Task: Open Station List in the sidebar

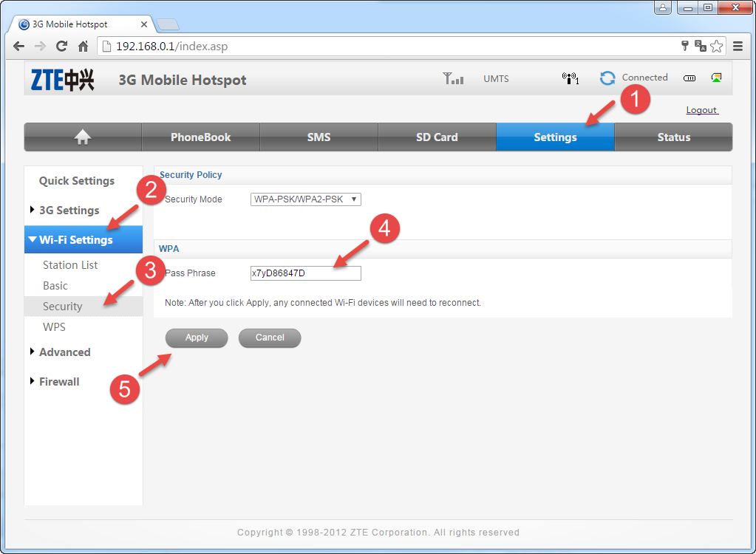Action: (x=70, y=265)
